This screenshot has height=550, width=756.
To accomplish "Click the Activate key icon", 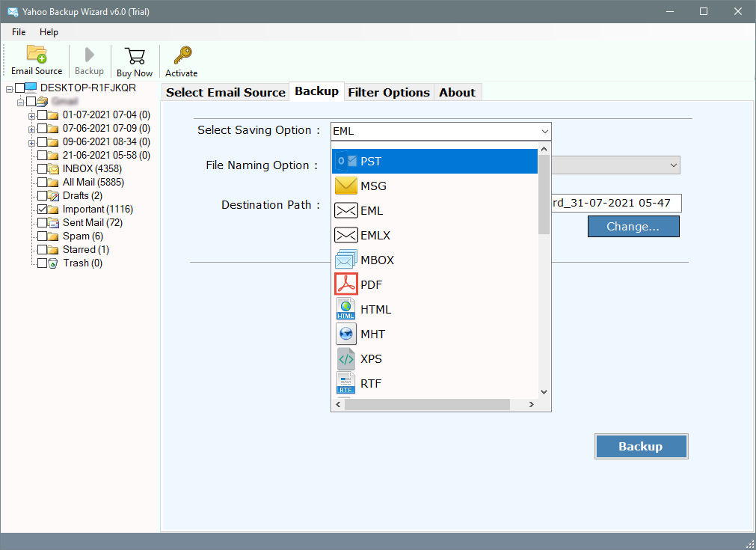I will 182,55.
